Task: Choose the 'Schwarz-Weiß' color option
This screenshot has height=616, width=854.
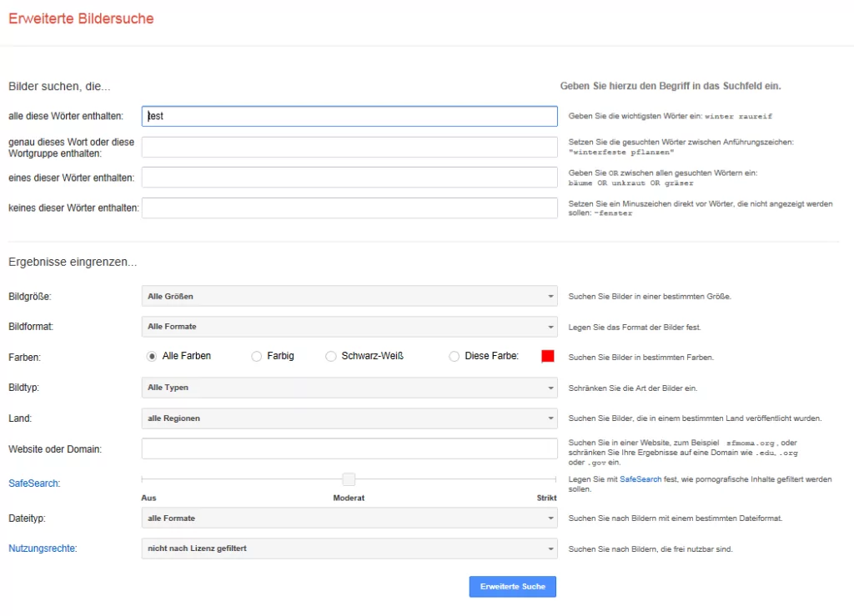Action: 331,356
